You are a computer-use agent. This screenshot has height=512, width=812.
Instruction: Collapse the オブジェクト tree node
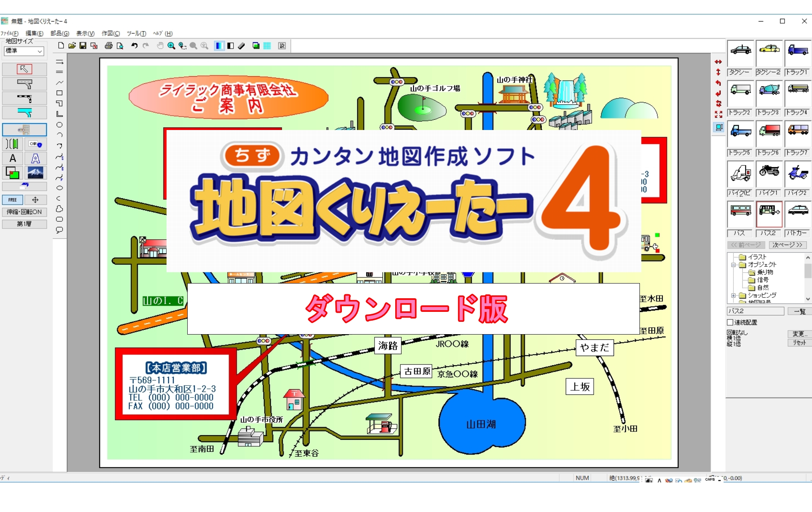[734, 265]
